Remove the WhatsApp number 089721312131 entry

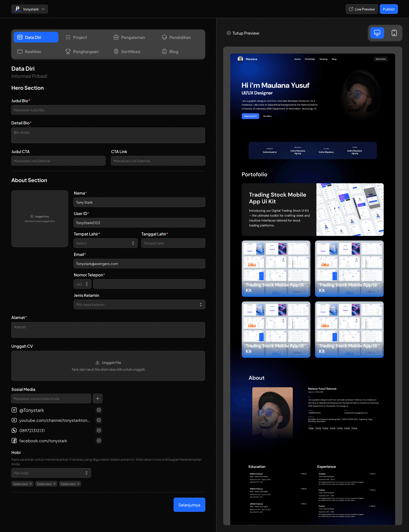[x=99, y=430]
